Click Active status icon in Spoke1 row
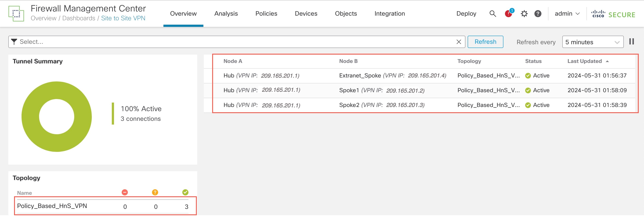 tap(528, 90)
